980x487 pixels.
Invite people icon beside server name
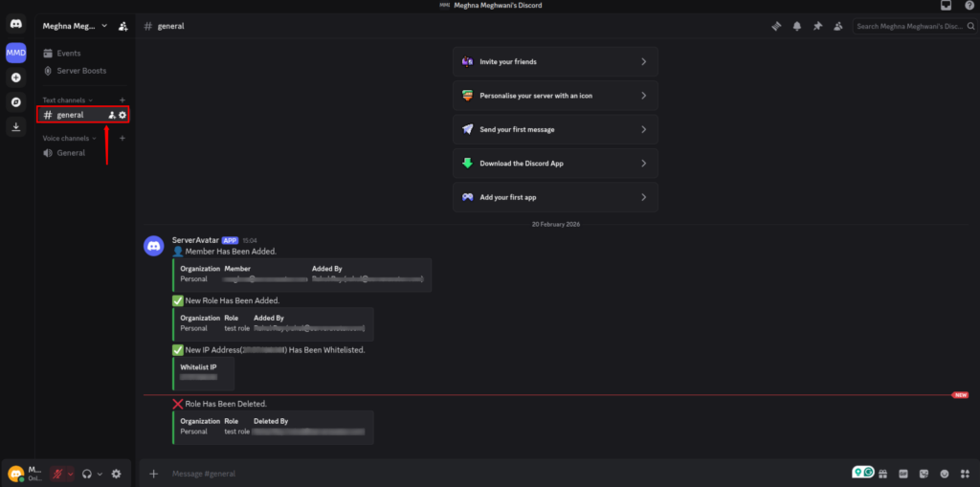(x=122, y=26)
